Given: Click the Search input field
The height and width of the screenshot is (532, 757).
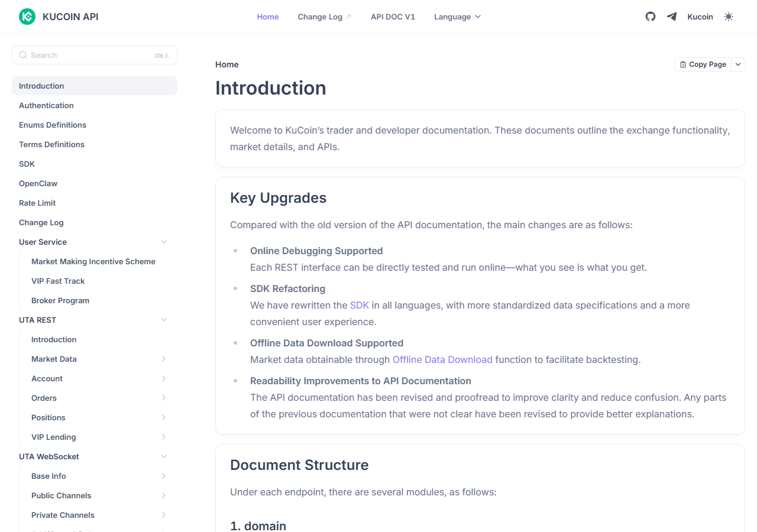Looking at the screenshot, I should point(95,55).
